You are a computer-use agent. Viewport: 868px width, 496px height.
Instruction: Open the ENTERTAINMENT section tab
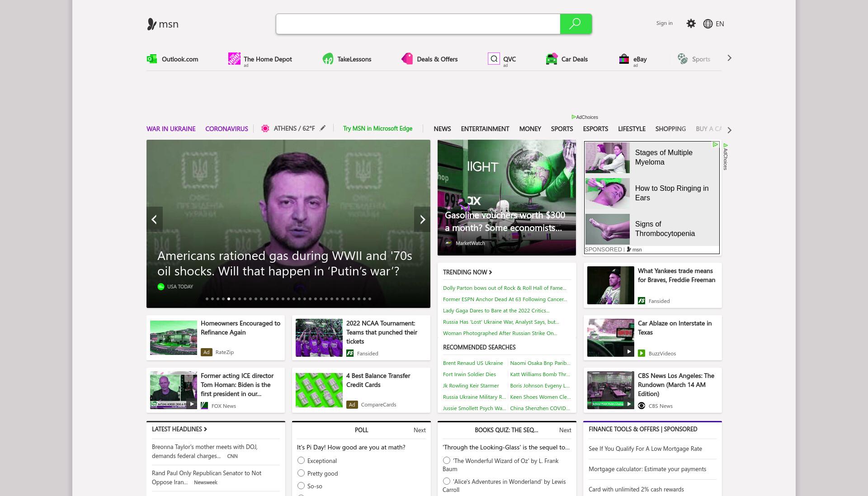click(485, 128)
